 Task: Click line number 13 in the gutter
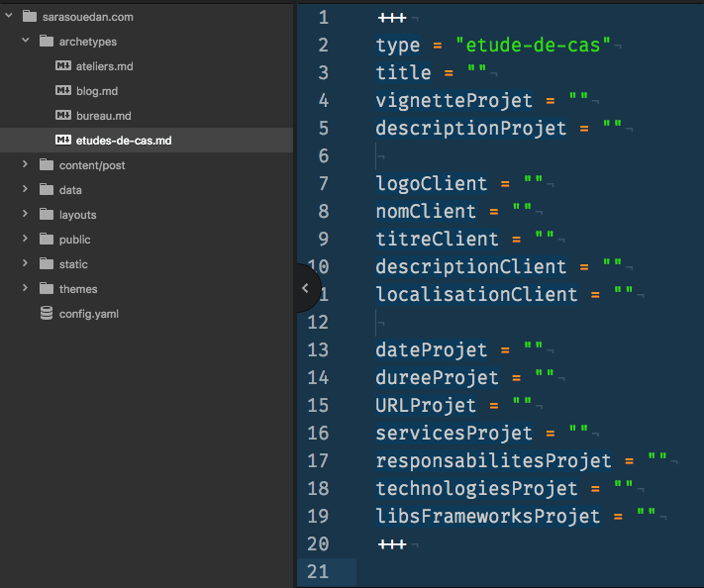pos(318,349)
